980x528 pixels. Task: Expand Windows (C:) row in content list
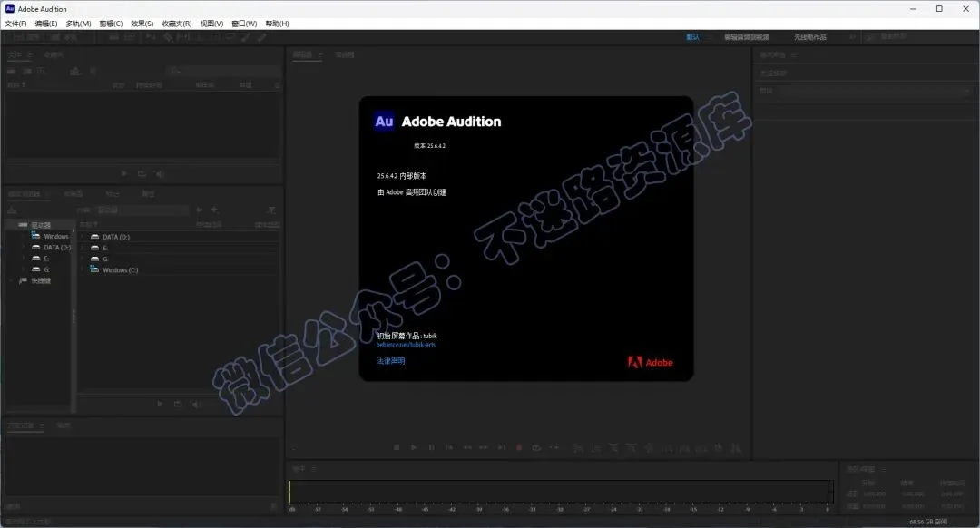(x=83, y=270)
